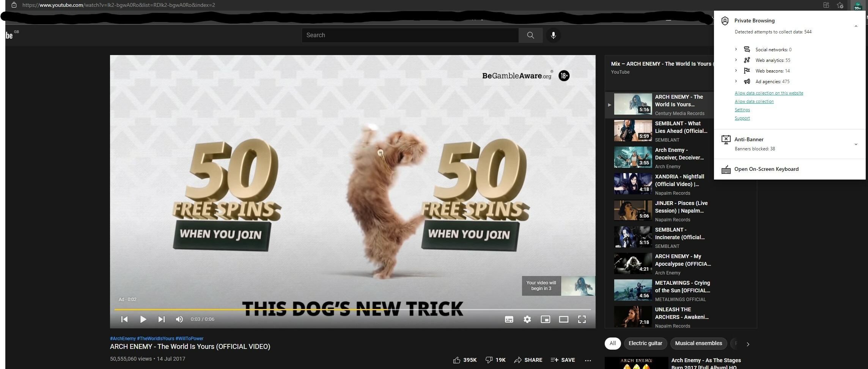Select the Electric guitar chip

coord(645,344)
